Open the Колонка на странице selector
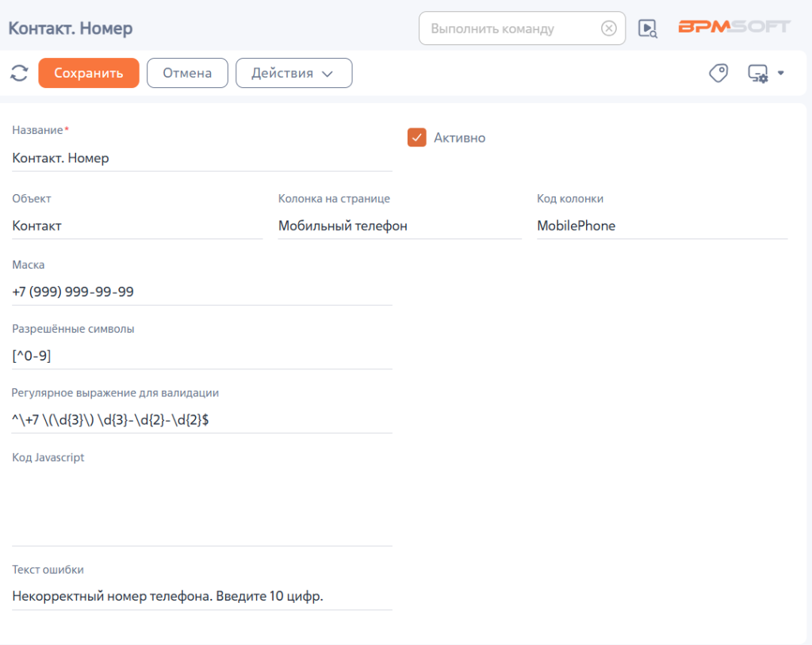 click(400, 226)
